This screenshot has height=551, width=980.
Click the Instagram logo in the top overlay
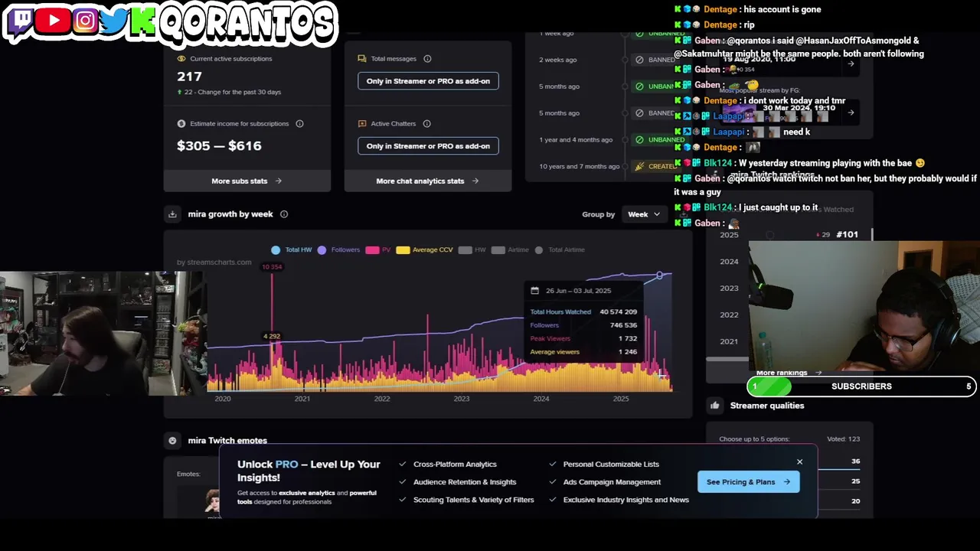[86, 21]
